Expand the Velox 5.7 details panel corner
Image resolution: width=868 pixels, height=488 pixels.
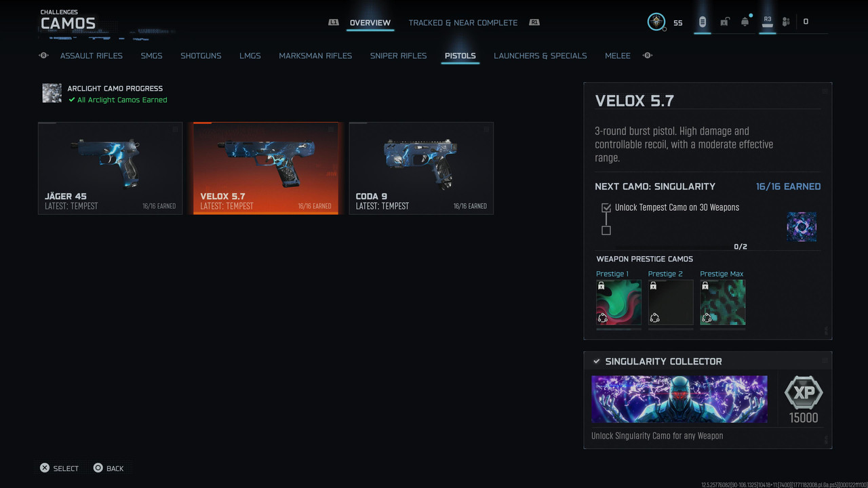coord(825,90)
